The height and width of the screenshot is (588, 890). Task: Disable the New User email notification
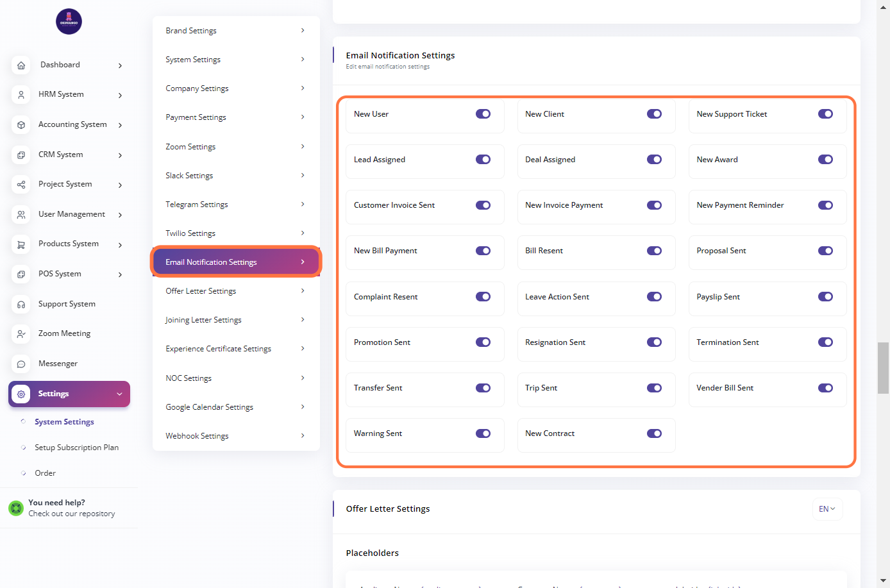point(483,114)
